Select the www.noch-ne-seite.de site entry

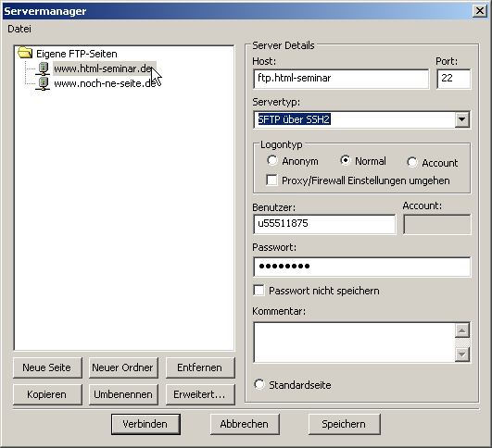pyautogui.click(x=105, y=83)
